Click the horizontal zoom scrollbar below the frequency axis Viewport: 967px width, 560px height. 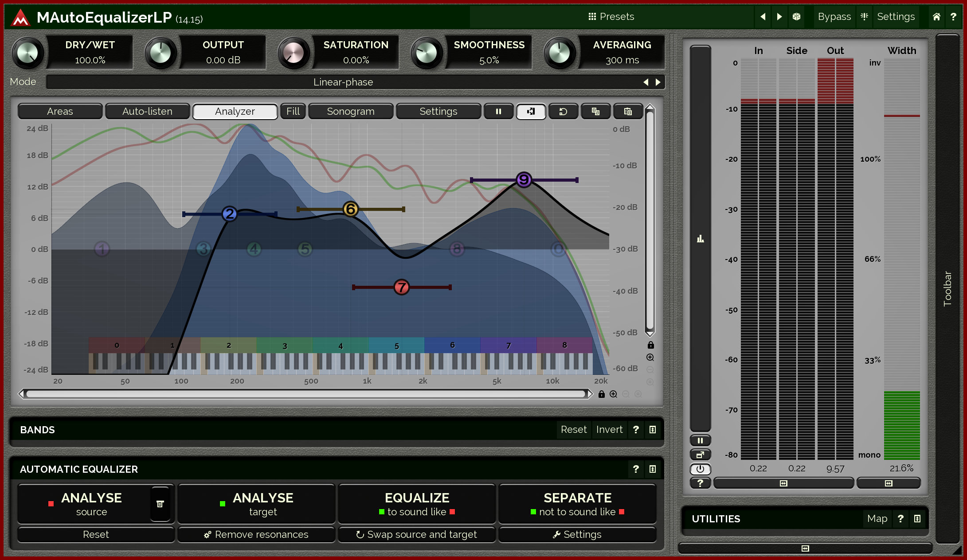pos(306,393)
